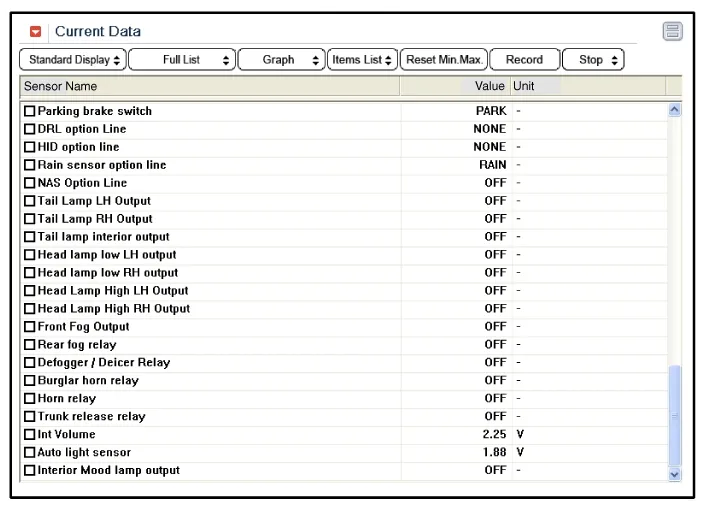This screenshot has height=505, width=701.
Task: Enable the Rain sensor option line checkbox
Action: 29,165
